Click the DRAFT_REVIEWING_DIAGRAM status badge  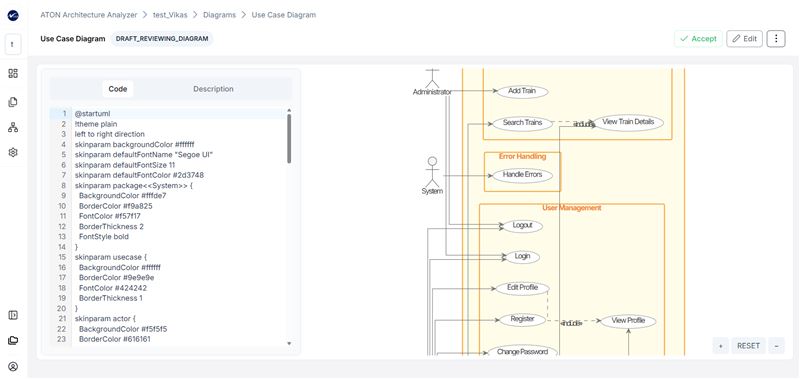[162, 39]
